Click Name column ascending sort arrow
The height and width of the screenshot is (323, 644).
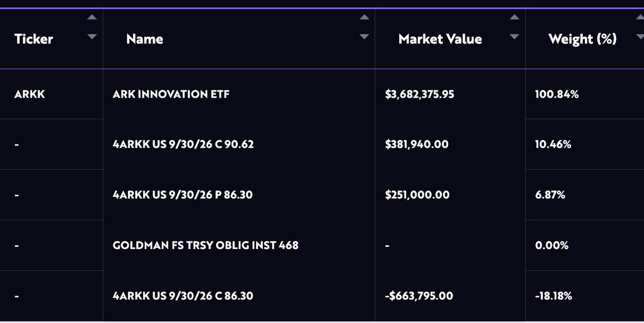coord(364,17)
